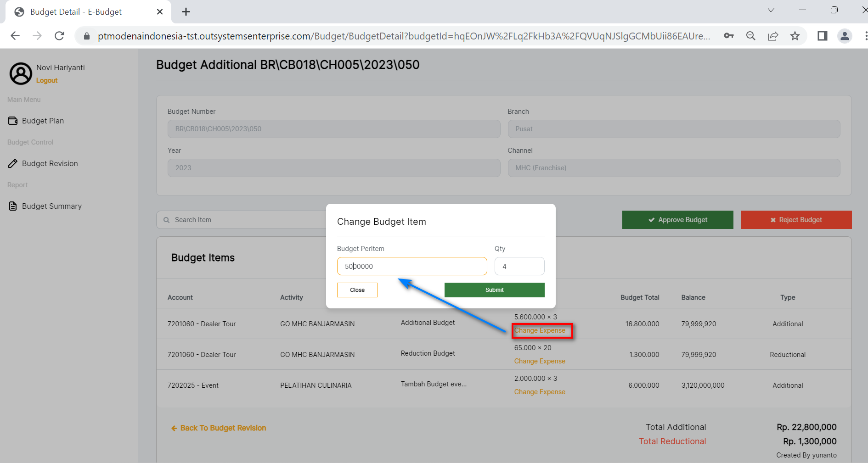
Task: Expand the tab search chevron
Action: pyautogui.click(x=771, y=10)
